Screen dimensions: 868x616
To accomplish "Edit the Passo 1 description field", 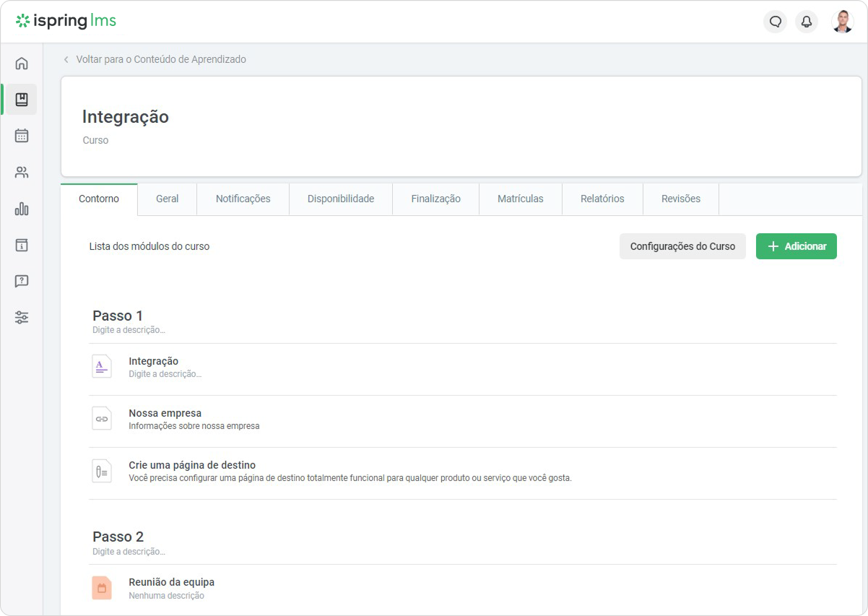I will tap(129, 330).
